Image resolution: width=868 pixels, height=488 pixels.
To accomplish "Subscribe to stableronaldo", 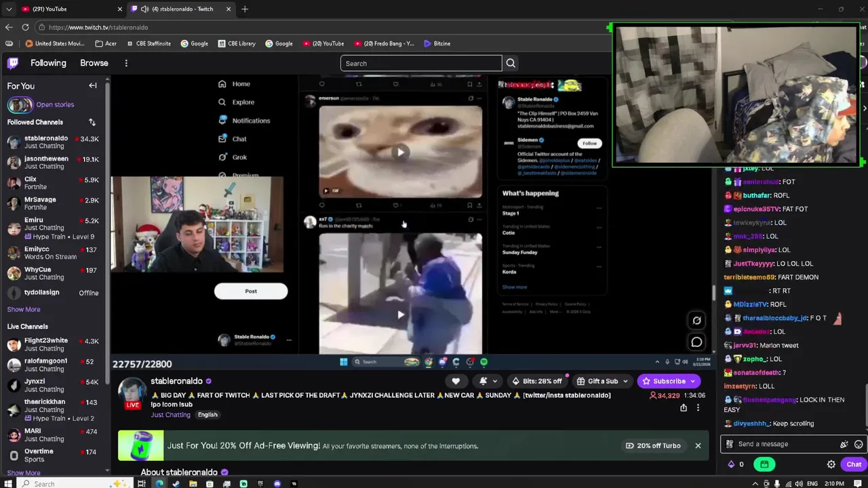I will [x=670, y=381].
